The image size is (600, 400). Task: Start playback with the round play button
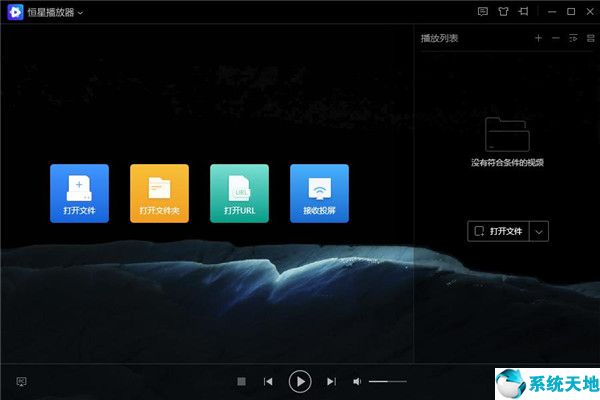300,381
